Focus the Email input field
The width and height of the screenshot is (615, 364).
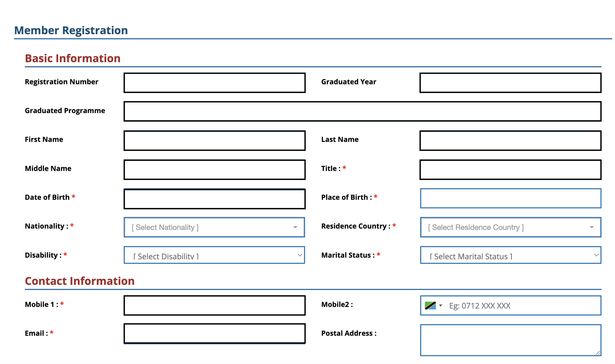(x=214, y=334)
